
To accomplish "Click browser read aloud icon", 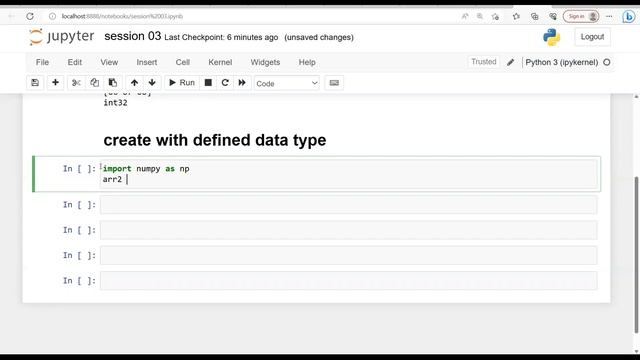I will [465, 16].
